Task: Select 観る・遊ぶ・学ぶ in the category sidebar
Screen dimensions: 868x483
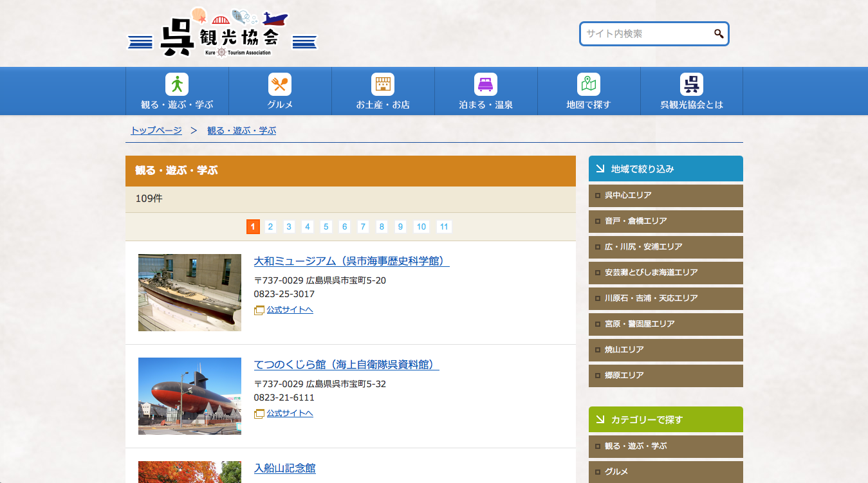Action: 666,446
